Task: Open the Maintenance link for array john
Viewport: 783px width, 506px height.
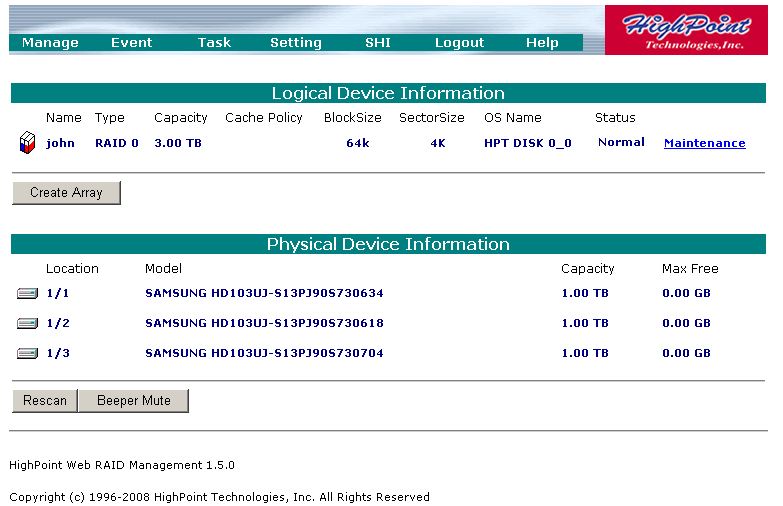Action: tap(705, 143)
